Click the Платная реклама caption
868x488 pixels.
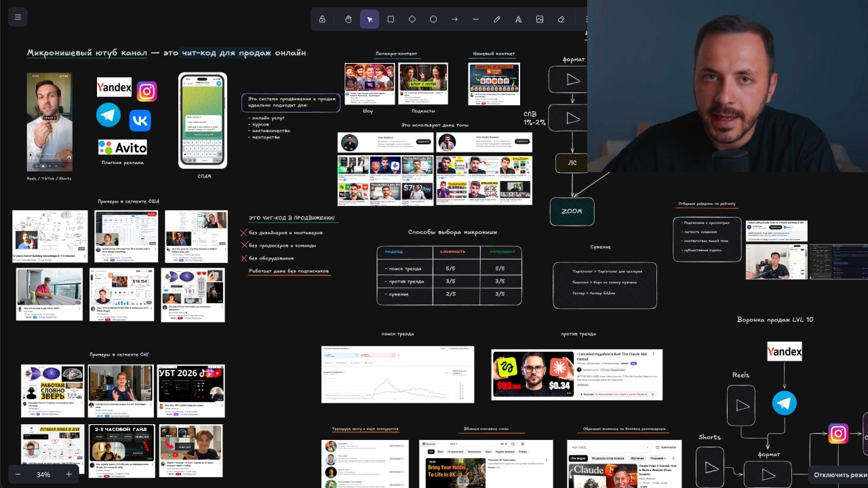coord(122,163)
